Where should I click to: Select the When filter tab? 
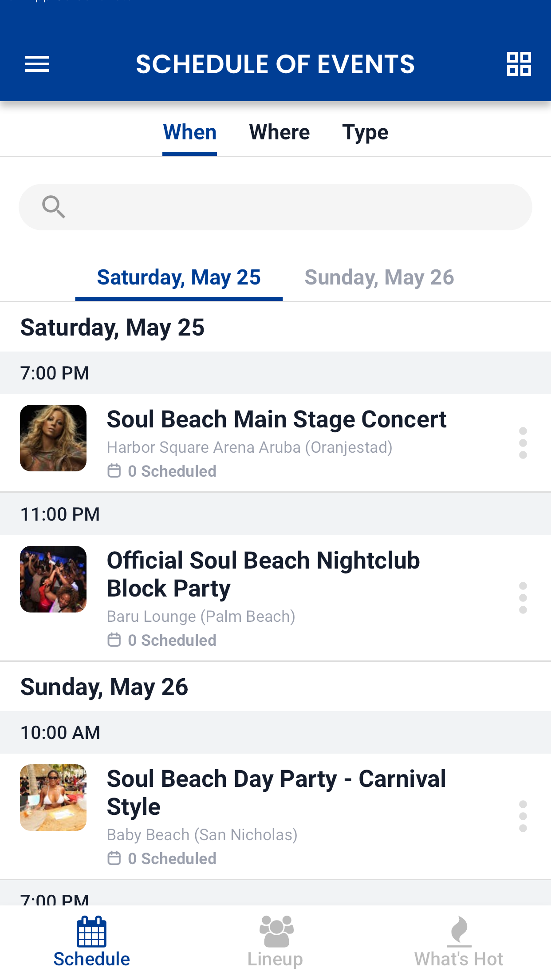[190, 132]
